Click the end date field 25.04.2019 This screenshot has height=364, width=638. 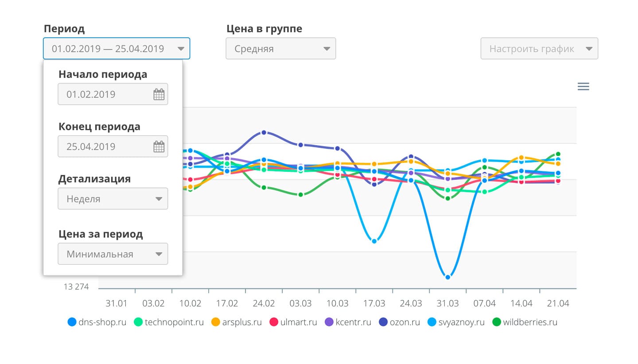(113, 147)
